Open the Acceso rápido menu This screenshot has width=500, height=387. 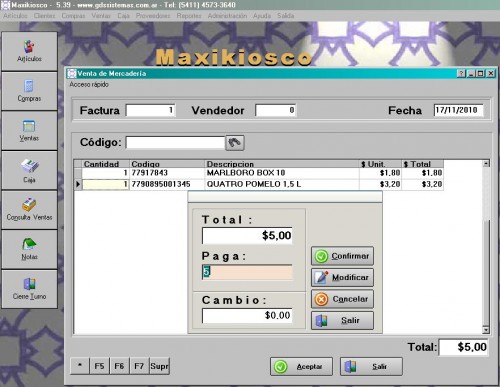tap(89, 85)
